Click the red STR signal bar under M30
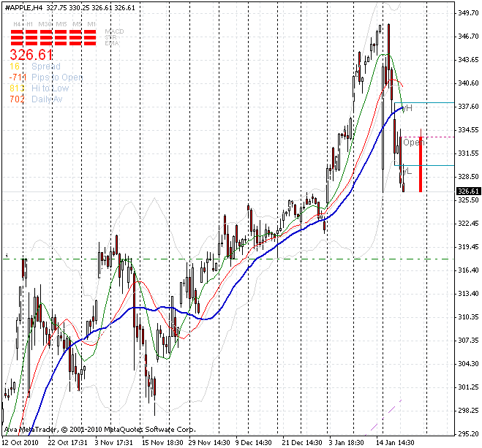This screenshot has height=448, width=482. point(46,37)
